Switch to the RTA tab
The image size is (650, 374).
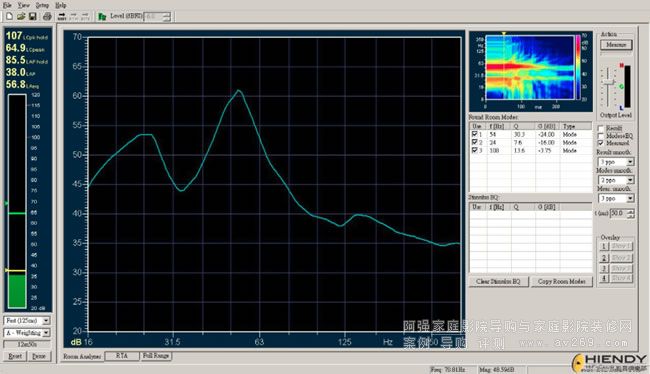(121, 356)
